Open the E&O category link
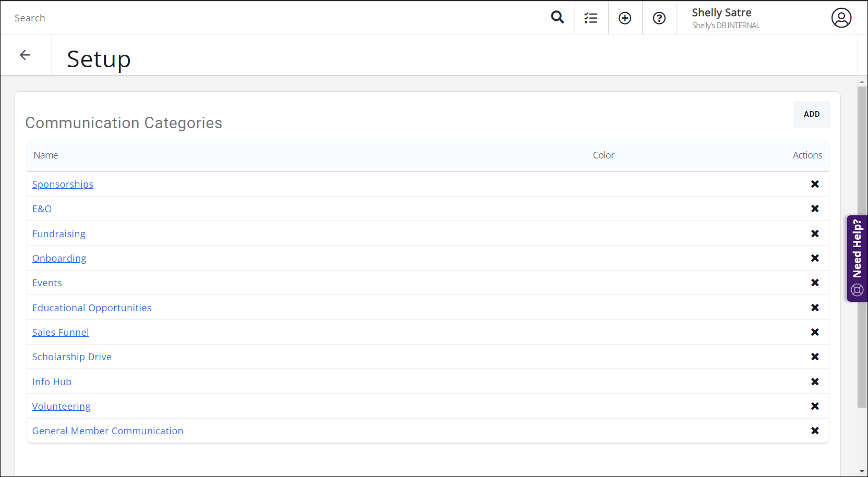Image resolution: width=868 pixels, height=477 pixels. [42, 209]
